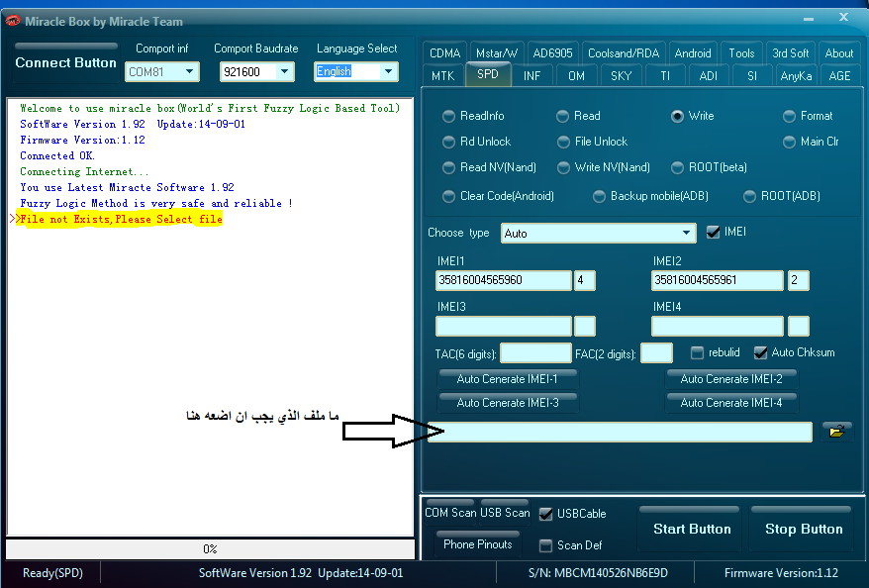869x588 pixels.
Task: Switch to the 3rd Soft tab
Action: (x=790, y=53)
